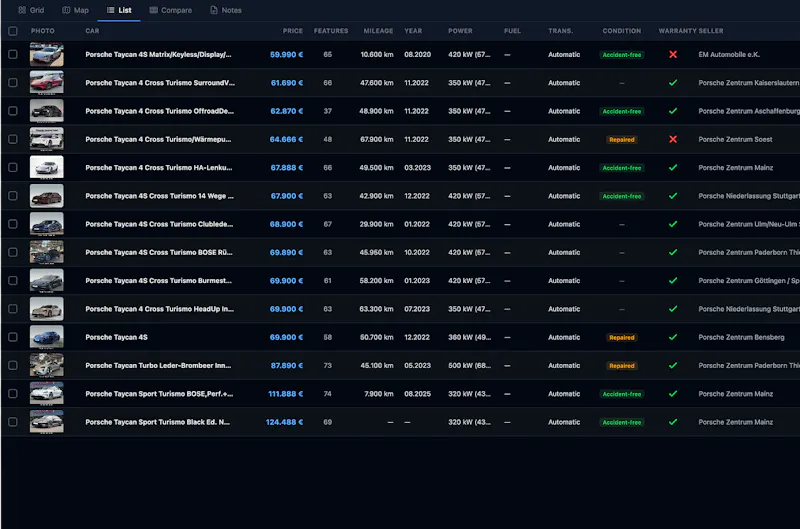Screen dimensions: 800x529
Task: Click the 500 kW power value
Action: click(x=469, y=366)
